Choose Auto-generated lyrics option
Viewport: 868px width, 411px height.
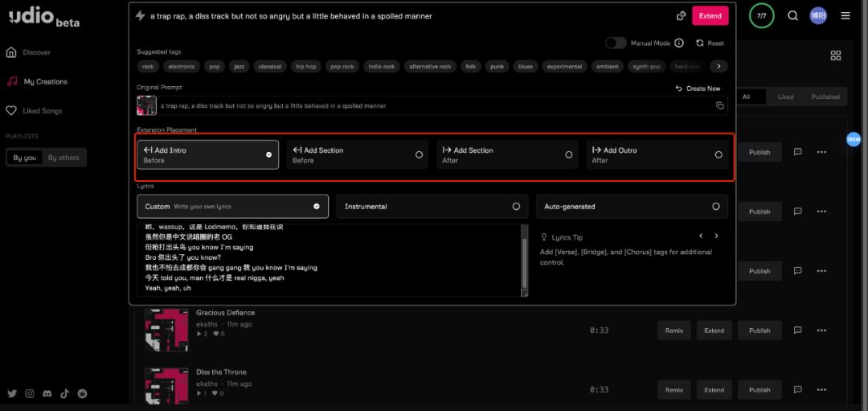pyautogui.click(x=632, y=206)
